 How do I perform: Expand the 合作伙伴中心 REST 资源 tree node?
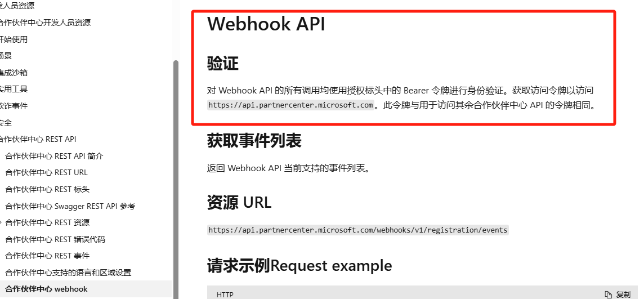[1, 222]
